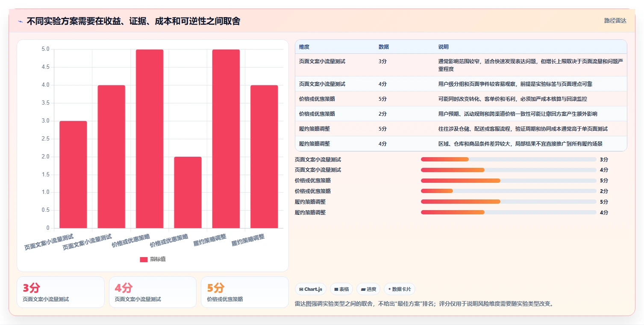This screenshot has height=325, width=644.
Task: Toggle the 指标值 legend swatch
Action: (144, 259)
